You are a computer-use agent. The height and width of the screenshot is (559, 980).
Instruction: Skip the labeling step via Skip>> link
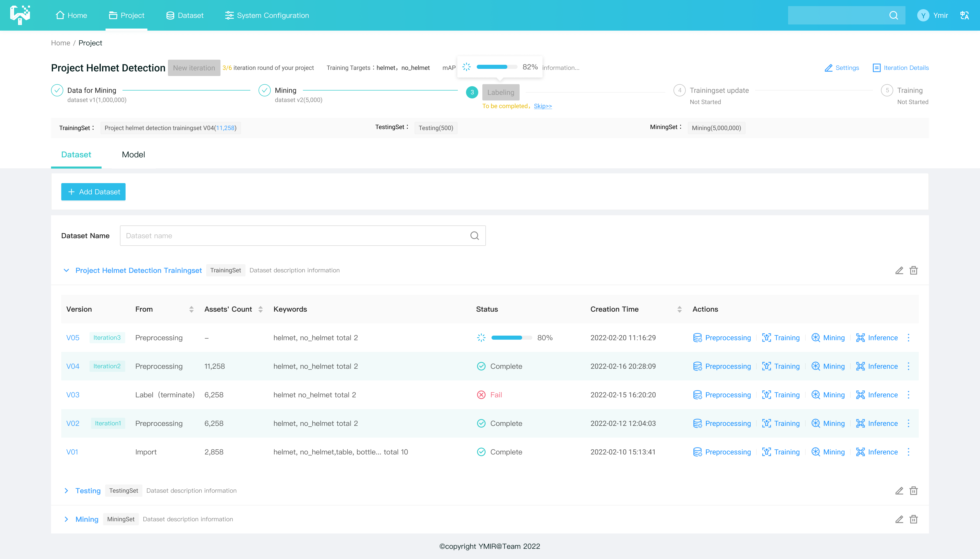coord(543,106)
